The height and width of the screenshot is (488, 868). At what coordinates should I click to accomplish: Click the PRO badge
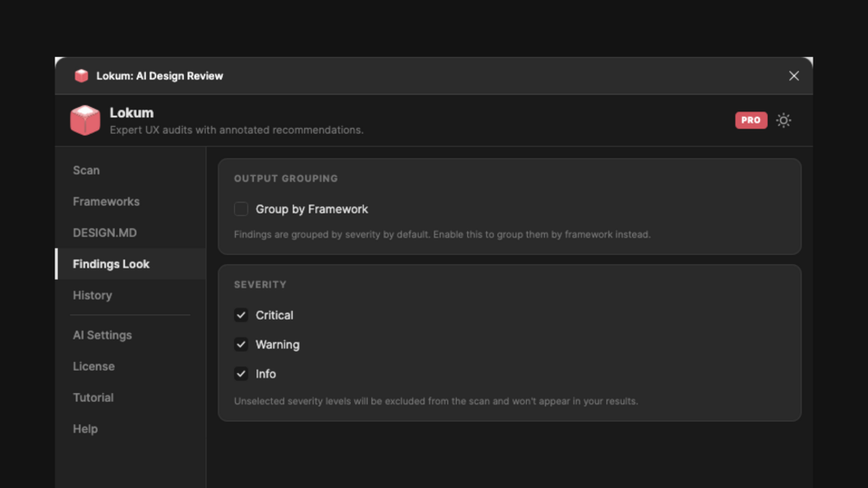[x=751, y=120]
